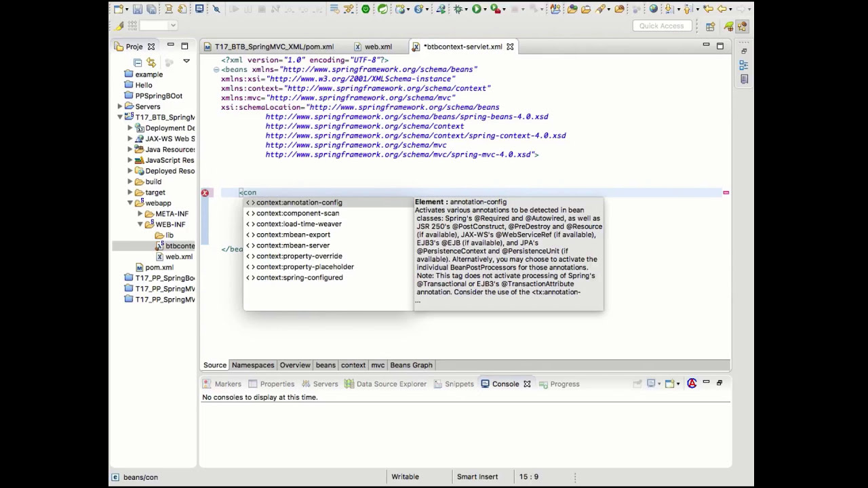
Task: Open the Beans Graph editor tab
Action: [411, 365]
